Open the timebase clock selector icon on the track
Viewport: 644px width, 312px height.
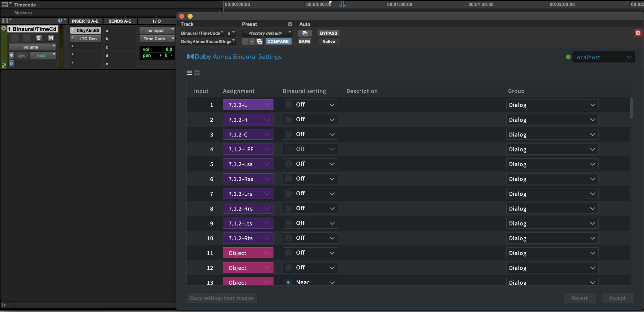click(x=11, y=64)
